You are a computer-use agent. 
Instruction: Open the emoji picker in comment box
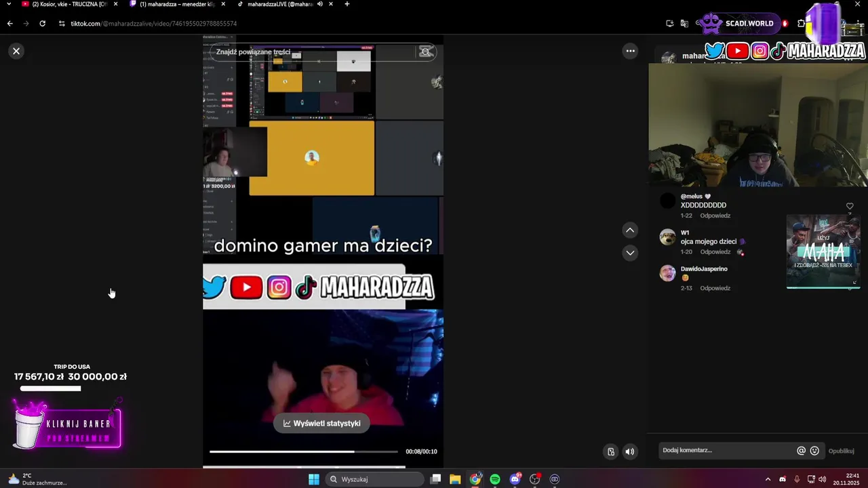[x=814, y=451]
